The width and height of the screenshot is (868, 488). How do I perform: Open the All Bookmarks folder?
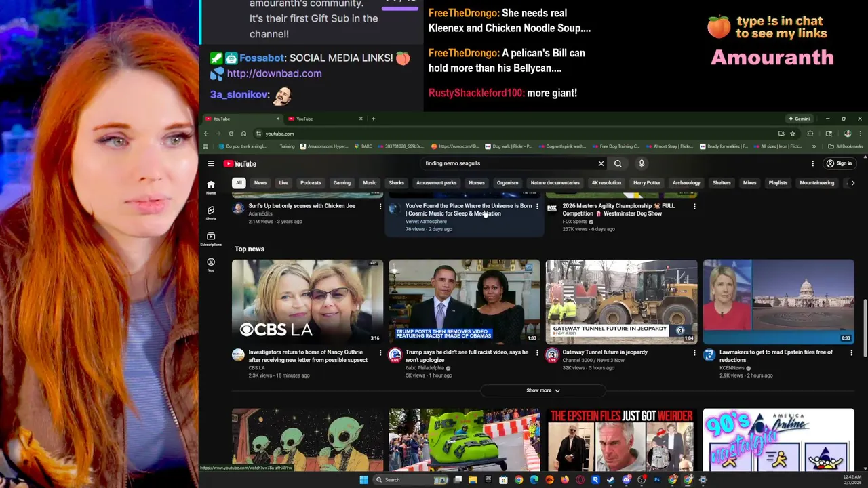pos(845,146)
